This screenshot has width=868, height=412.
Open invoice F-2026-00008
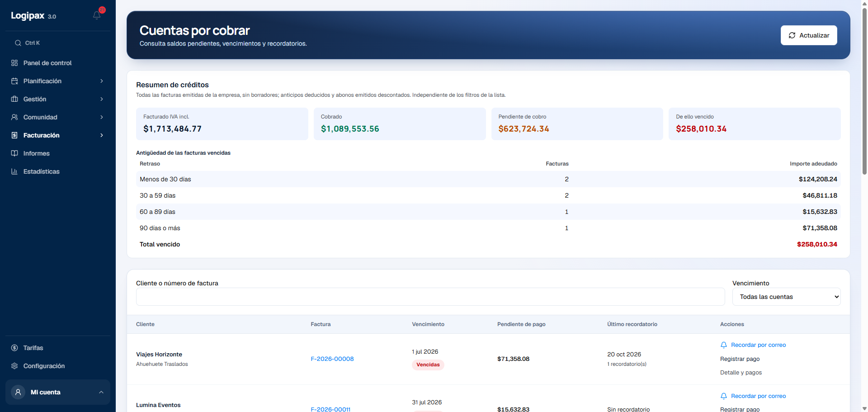pyautogui.click(x=332, y=359)
